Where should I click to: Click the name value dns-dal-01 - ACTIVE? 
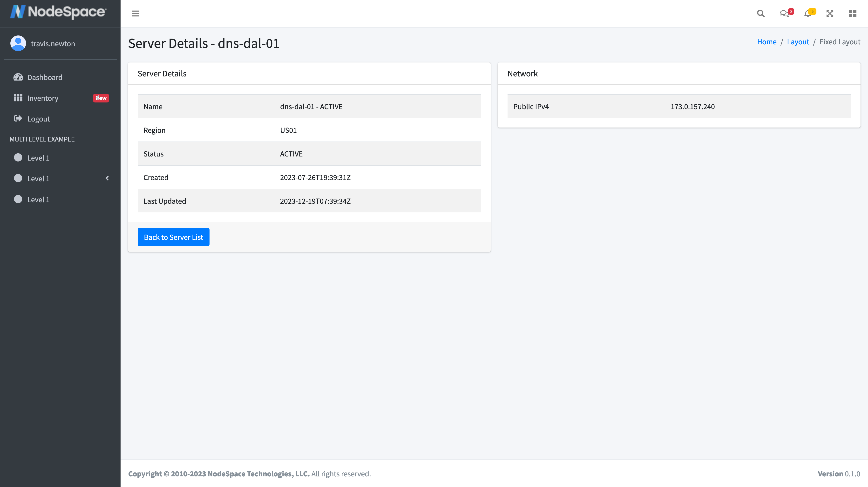coord(311,107)
